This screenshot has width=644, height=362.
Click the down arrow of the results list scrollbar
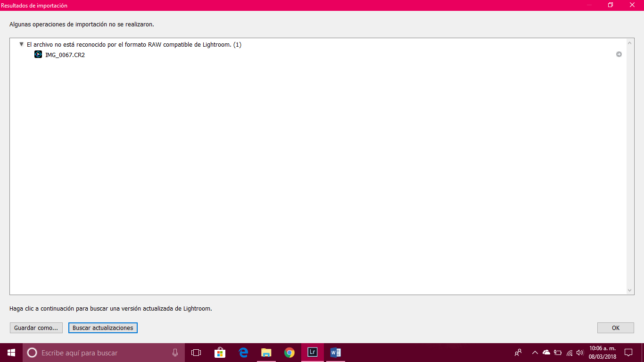point(630,290)
